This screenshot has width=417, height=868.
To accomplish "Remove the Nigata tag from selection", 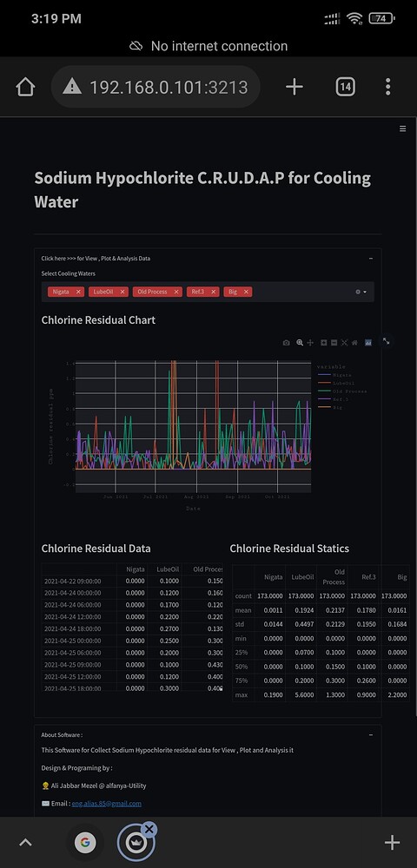I will tap(78, 292).
